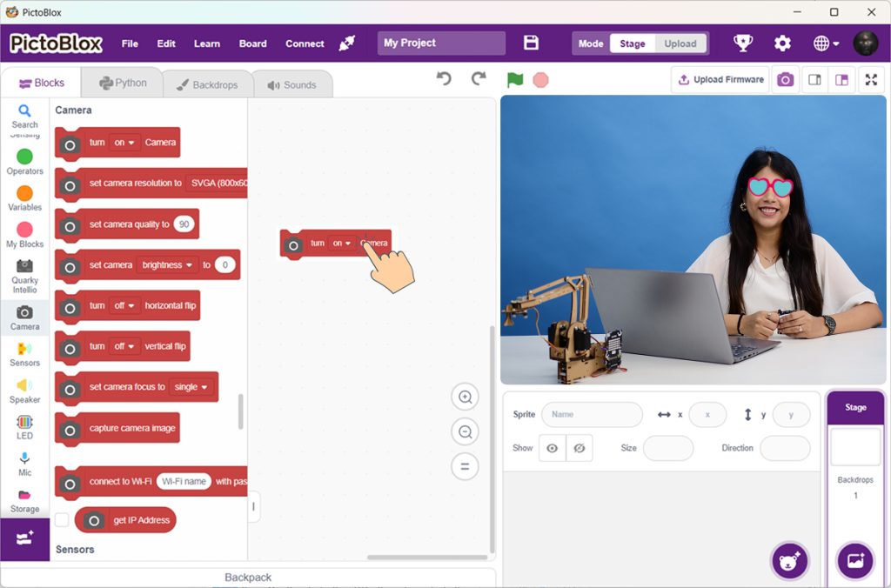
Task: Open the settings gear icon
Action: (782, 43)
